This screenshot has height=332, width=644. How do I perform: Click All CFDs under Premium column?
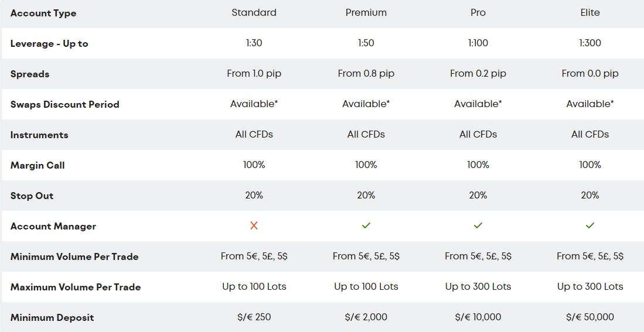pyautogui.click(x=366, y=134)
